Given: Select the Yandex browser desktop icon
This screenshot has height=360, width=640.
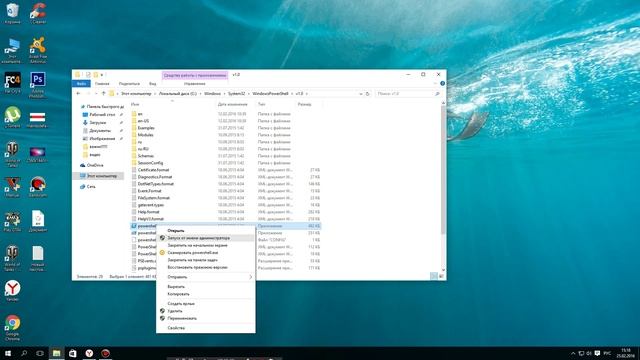Looking at the screenshot, I should (12, 291).
